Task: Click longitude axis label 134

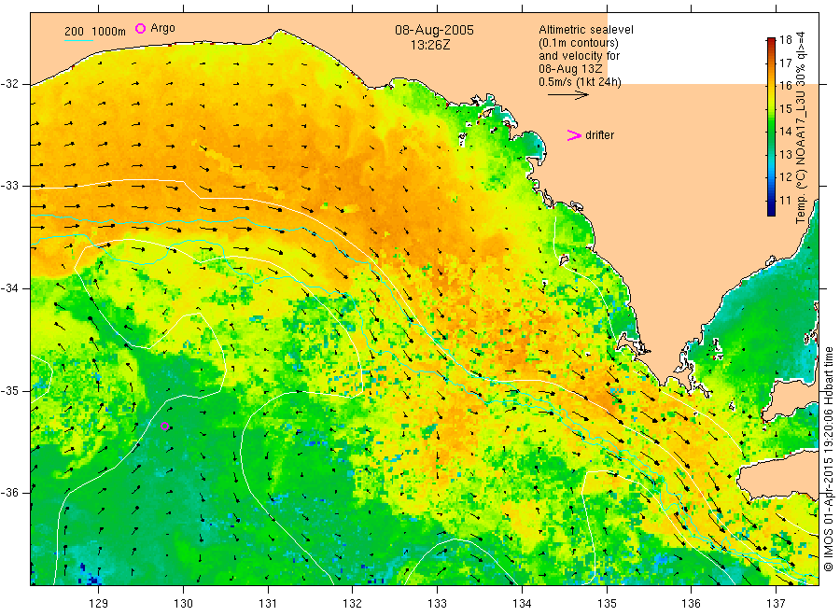Action: pos(522,604)
